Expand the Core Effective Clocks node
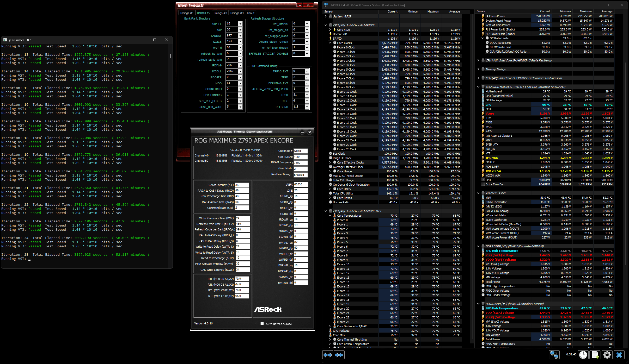Viewport: 629px width, 364px height. [330, 162]
